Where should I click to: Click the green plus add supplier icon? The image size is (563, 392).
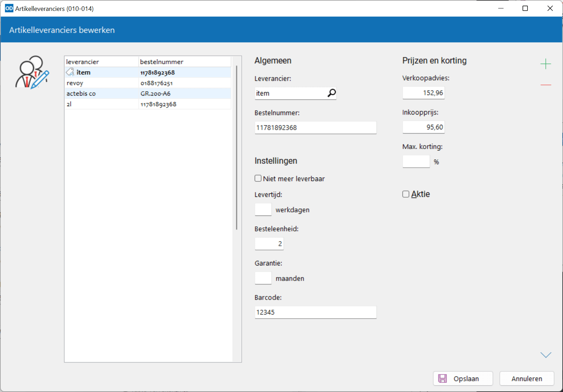coord(545,64)
